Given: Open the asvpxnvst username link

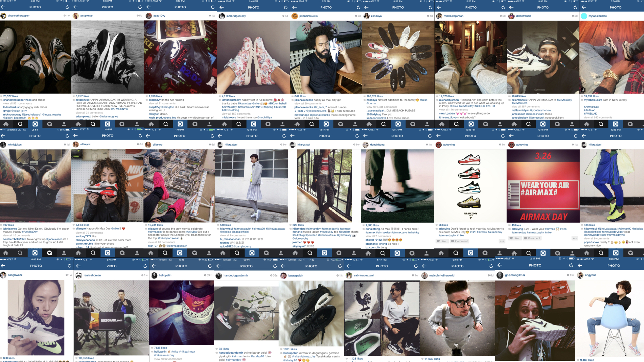Looking at the screenshot, I should click(87, 16).
